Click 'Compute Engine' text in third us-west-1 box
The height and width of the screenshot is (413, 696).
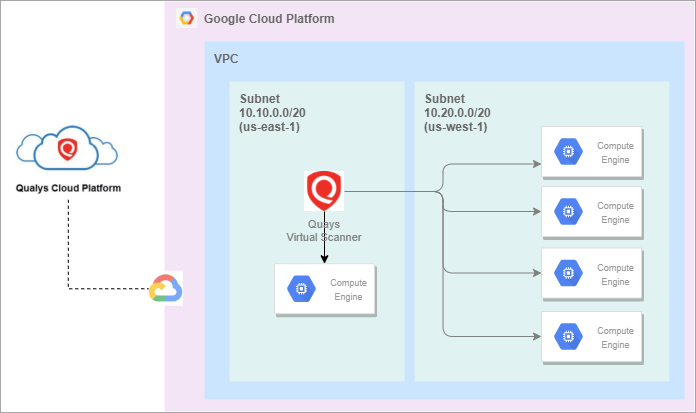tap(615, 275)
